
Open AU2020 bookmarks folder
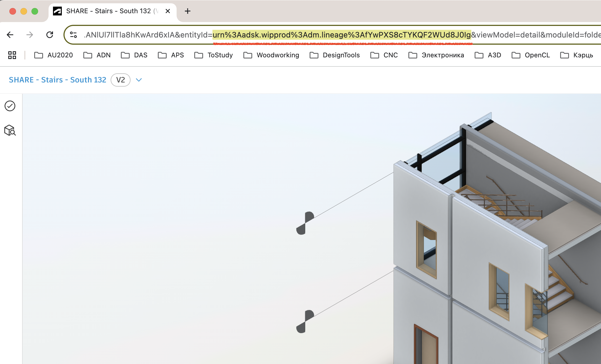click(x=54, y=55)
